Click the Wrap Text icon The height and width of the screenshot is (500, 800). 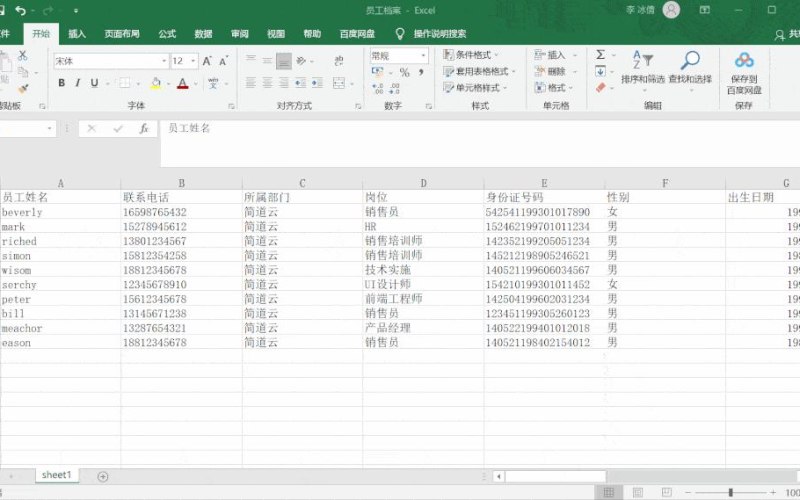click(x=338, y=61)
